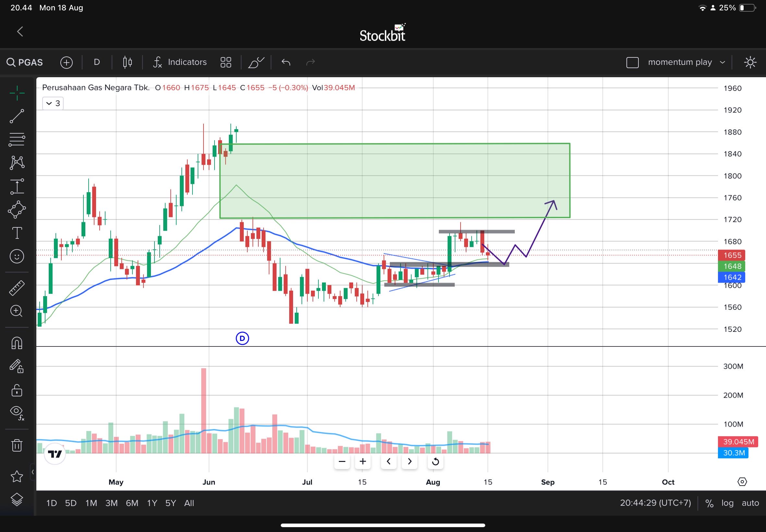Toggle stay in drawing mode pencil-lock

pos(17,366)
